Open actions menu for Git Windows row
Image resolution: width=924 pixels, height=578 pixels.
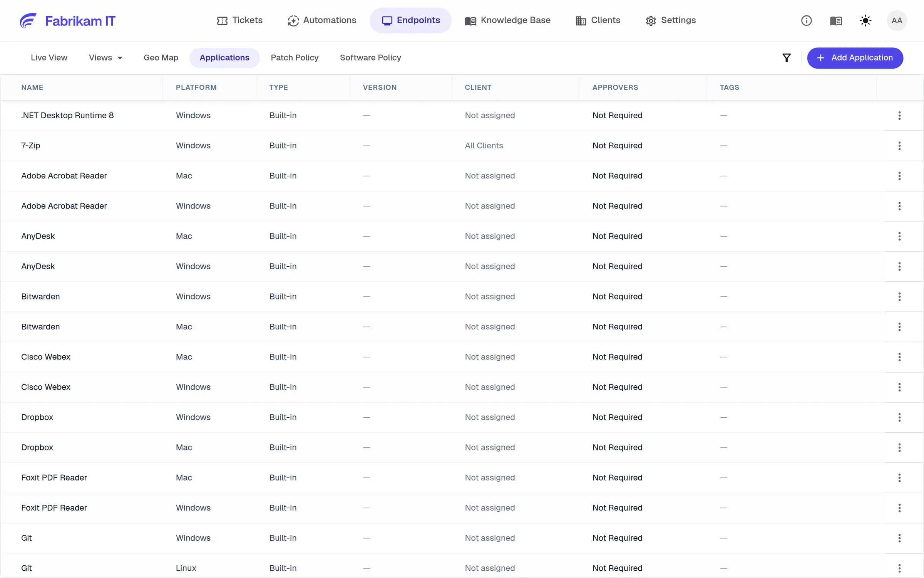pyautogui.click(x=899, y=538)
